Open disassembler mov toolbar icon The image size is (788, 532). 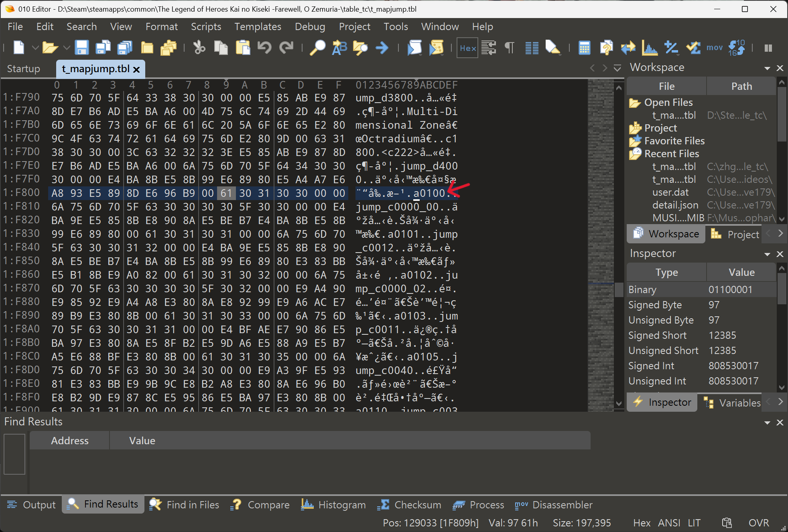tap(715, 48)
